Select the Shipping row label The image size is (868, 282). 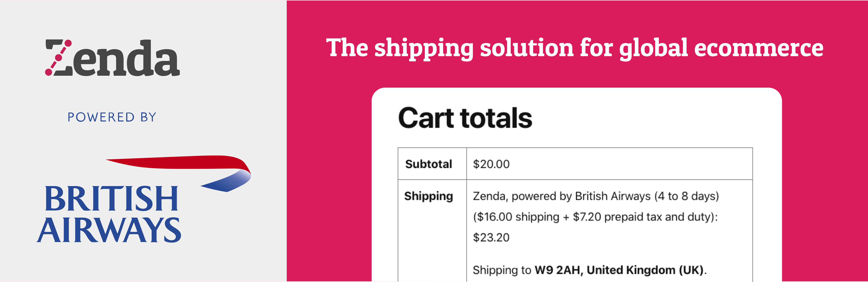[x=428, y=196]
